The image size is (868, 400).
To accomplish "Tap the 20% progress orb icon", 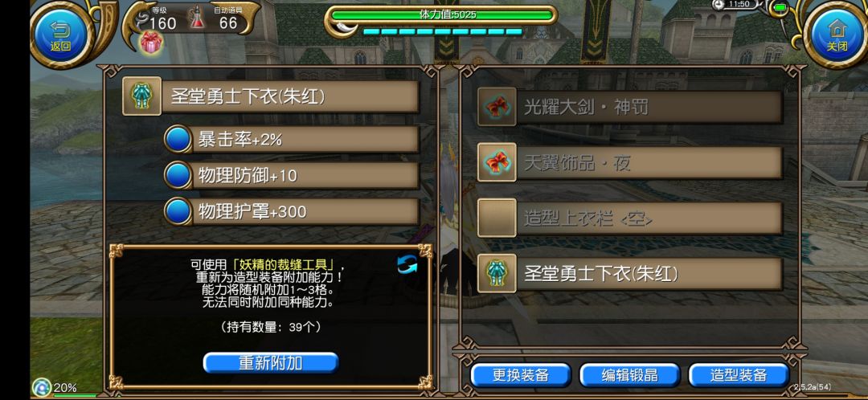I will pyautogui.click(x=42, y=386).
